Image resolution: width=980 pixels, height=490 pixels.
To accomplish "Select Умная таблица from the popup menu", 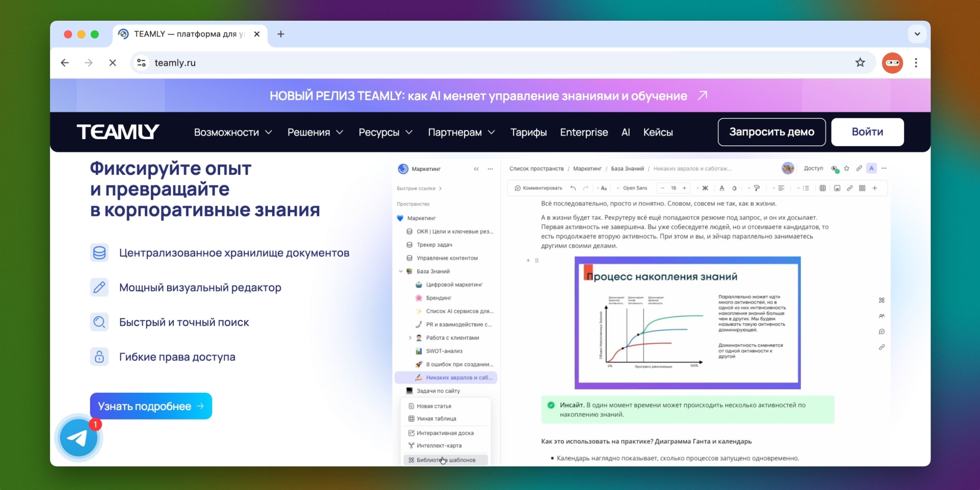I will click(446, 418).
